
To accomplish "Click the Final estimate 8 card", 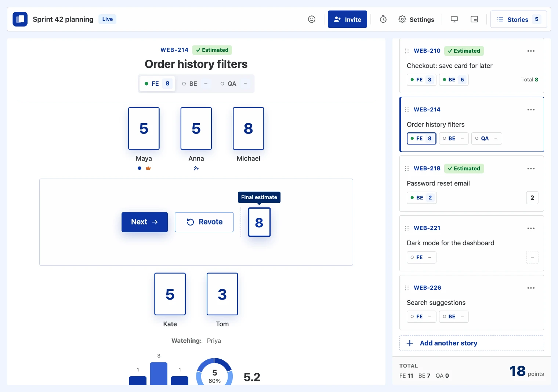I will [x=259, y=222].
